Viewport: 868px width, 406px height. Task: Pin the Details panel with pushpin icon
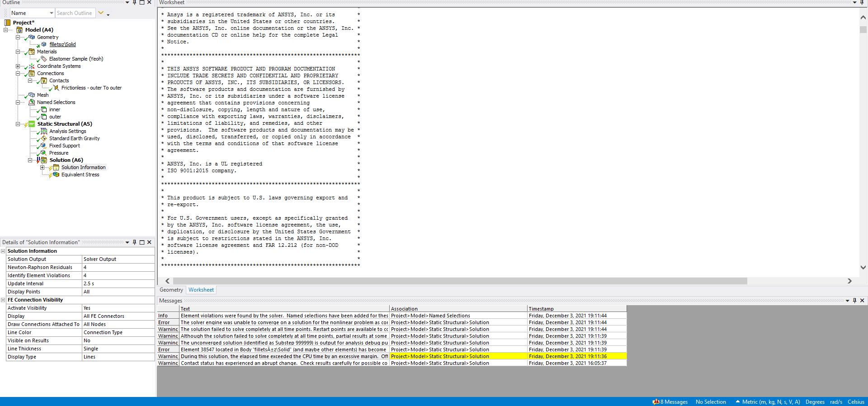pyautogui.click(x=134, y=242)
